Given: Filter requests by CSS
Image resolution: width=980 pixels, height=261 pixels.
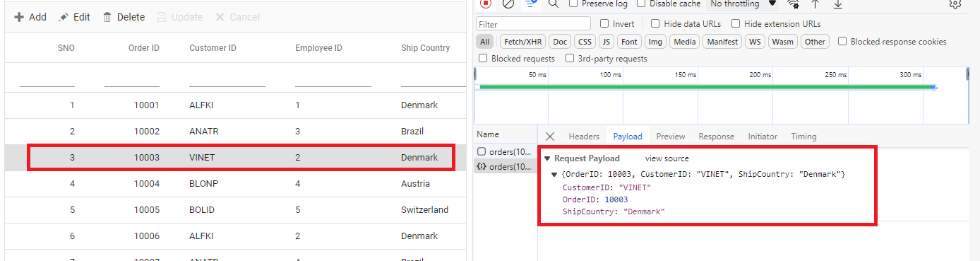Looking at the screenshot, I should pos(584,42).
